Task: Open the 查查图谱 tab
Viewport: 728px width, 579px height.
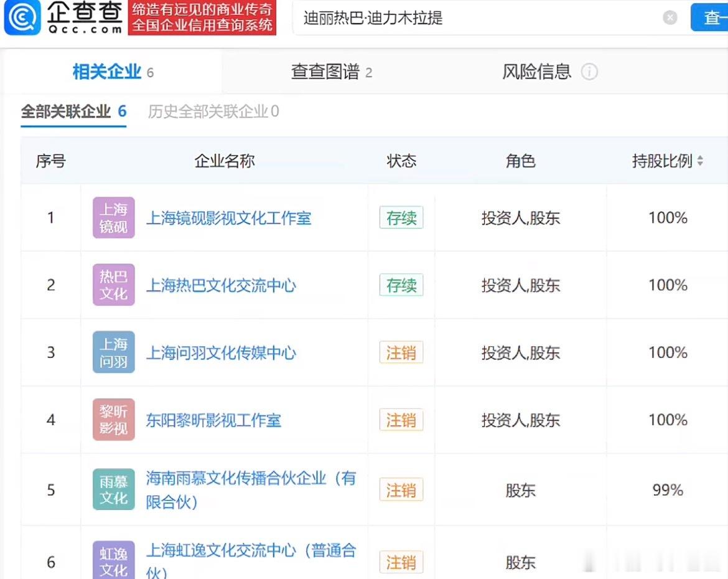Action: [x=332, y=72]
